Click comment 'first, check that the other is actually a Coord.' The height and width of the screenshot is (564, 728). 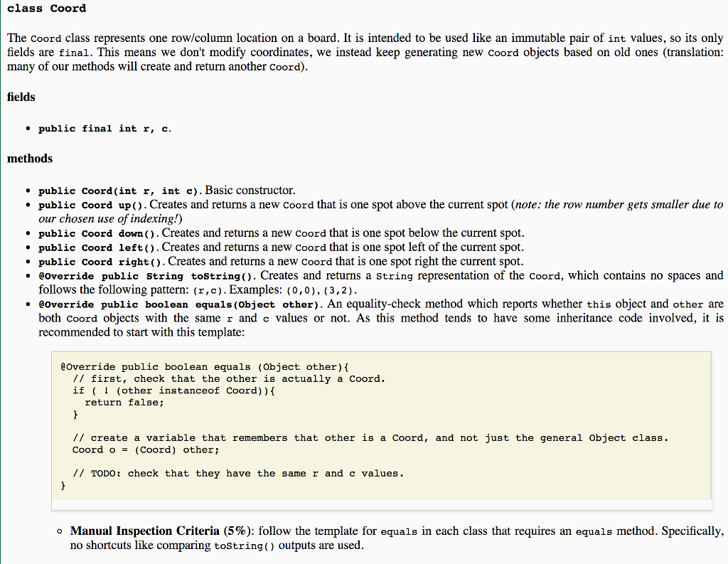238,379
